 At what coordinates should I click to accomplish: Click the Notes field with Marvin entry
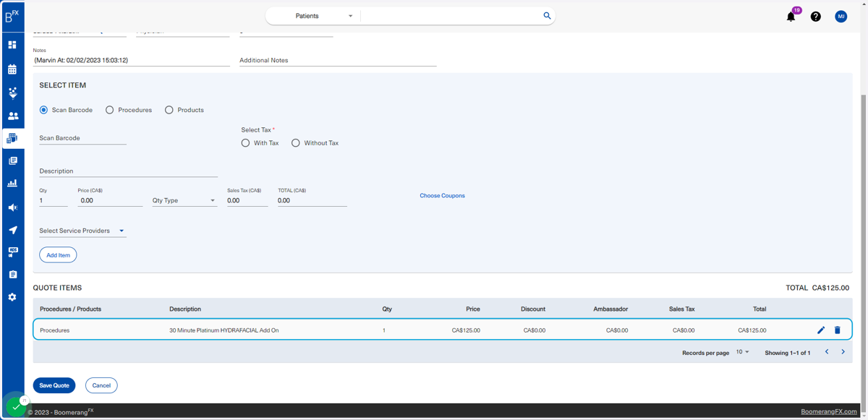pos(131,61)
